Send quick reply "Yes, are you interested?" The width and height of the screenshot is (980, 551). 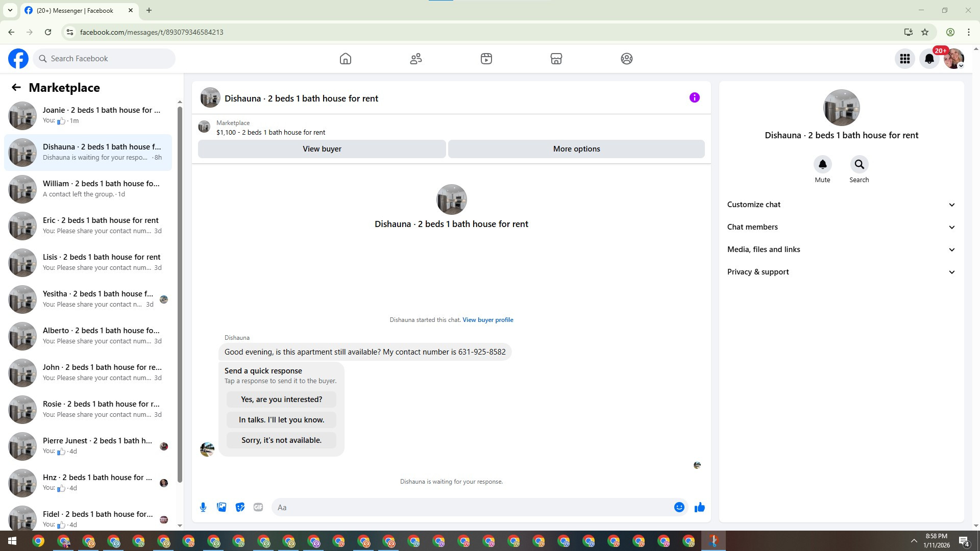[x=281, y=399]
